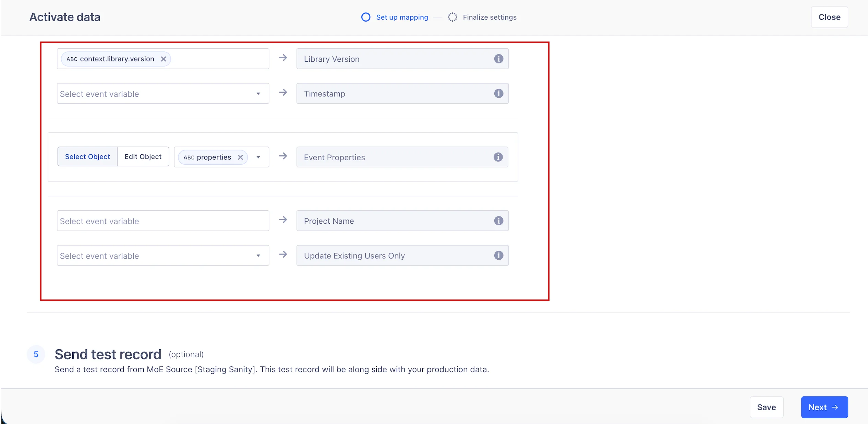Image resolution: width=868 pixels, height=424 pixels.
Task: Go to Finalize settings step
Action: click(490, 17)
